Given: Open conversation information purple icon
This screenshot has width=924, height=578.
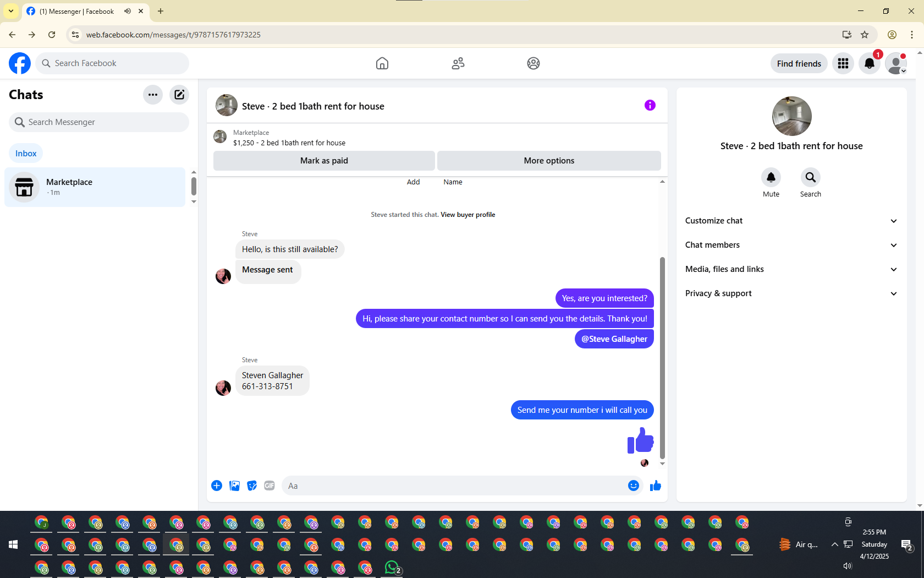Looking at the screenshot, I should 650,105.
